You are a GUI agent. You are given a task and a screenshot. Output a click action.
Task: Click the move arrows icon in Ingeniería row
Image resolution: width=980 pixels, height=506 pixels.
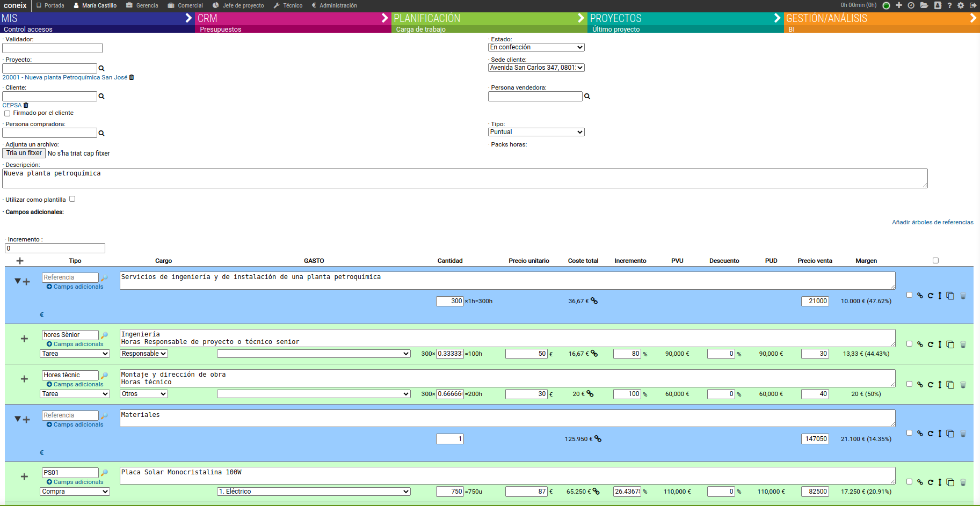click(x=940, y=344)
